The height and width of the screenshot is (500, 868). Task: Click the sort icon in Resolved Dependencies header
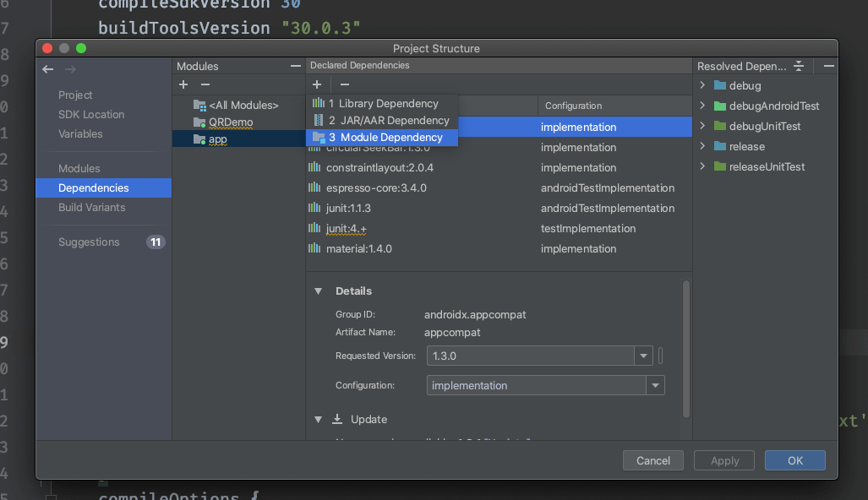798,66
